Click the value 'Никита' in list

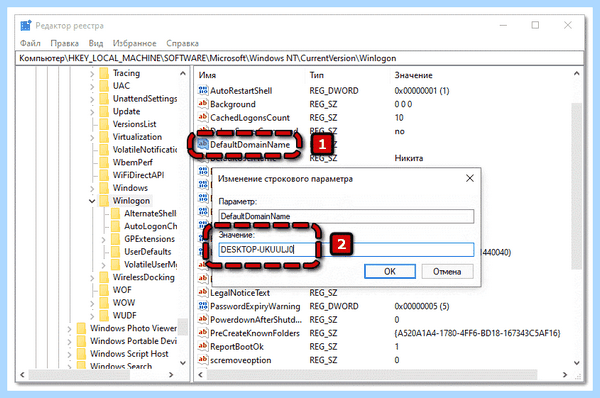[x=409, y=158]
